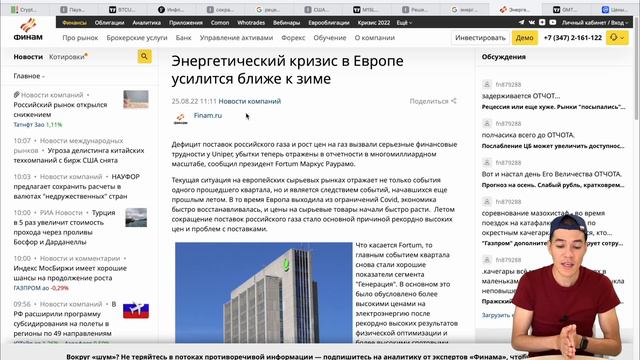The width and height of the screenshot is (640, 360).
Task: Click the yellow search magnifier button
Action: (x=144, y=56)
